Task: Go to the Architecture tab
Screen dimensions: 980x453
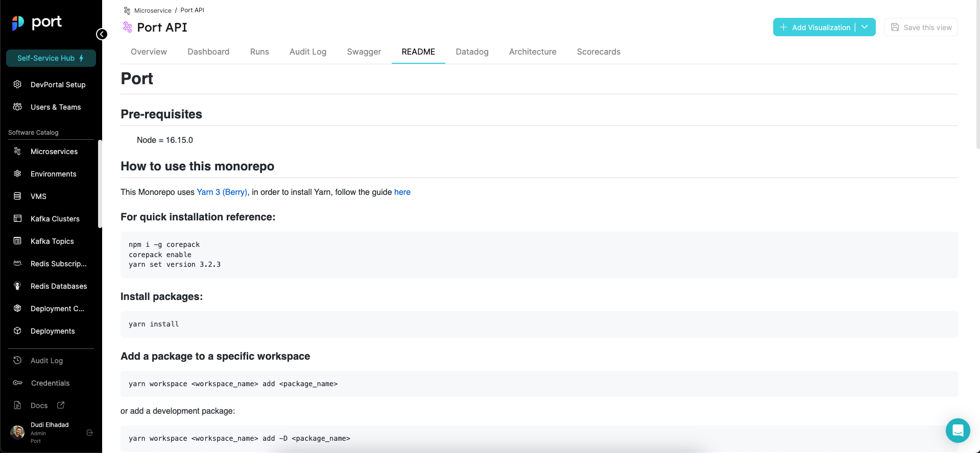Action: coord(533,52)
